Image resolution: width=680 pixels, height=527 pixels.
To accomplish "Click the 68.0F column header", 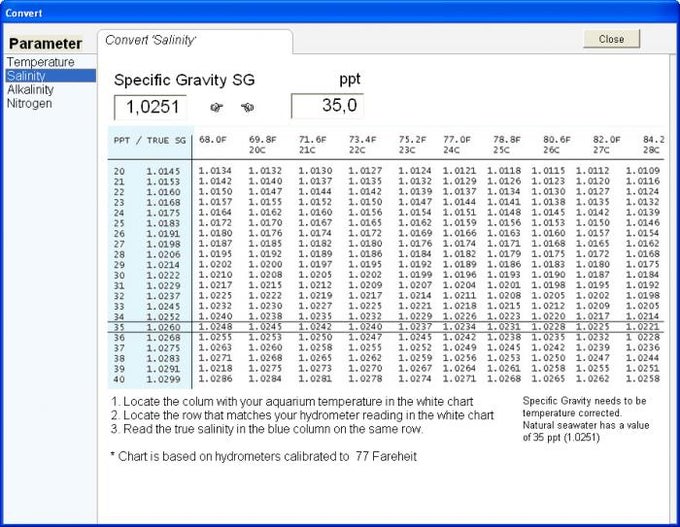I will [212, 140].
